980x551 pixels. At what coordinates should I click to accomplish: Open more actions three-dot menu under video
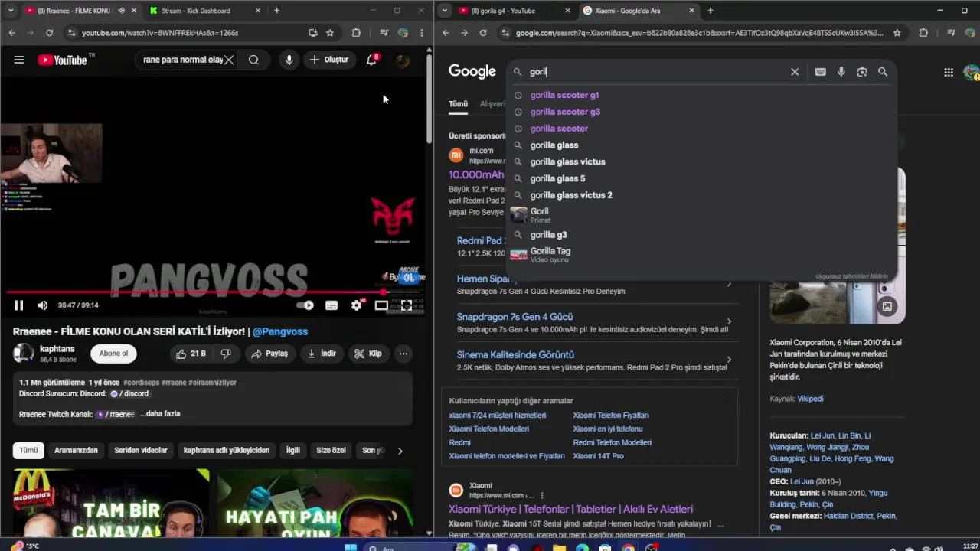pyautogui.click(x=403, y=354)
